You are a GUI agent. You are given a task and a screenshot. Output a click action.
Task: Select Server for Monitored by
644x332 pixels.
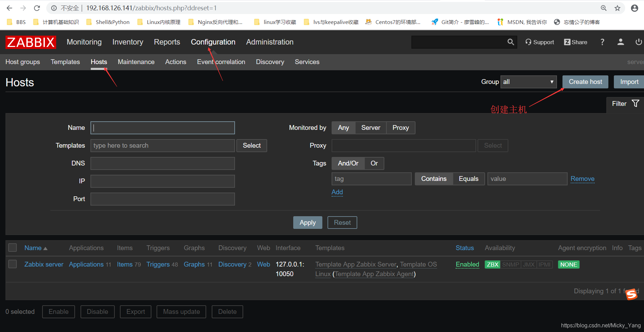[x=371, y=128]
